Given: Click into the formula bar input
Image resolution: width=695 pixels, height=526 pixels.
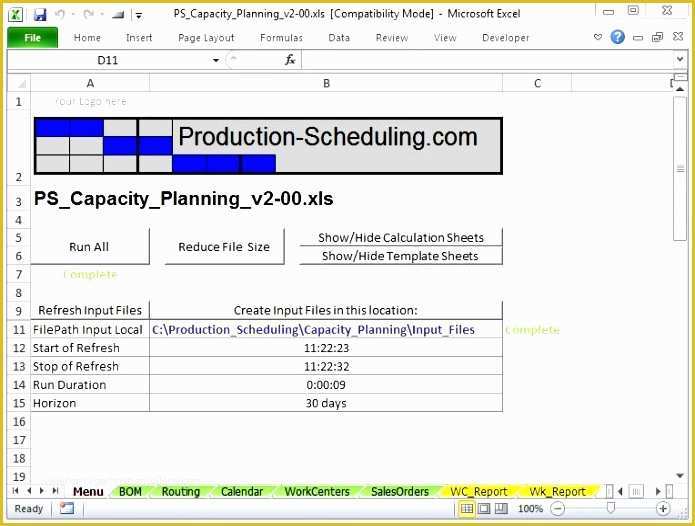Looking at the screenshot, I should click(488, 60).
